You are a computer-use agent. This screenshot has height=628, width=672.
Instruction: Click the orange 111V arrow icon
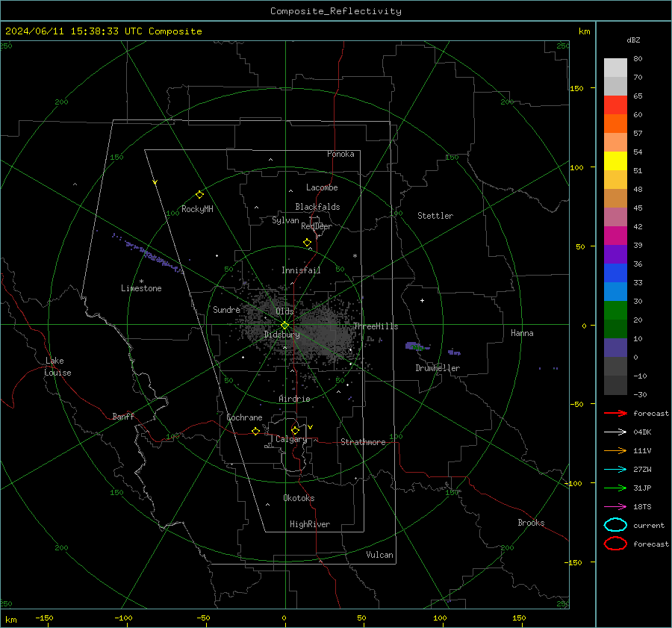(x=615, y=450)
